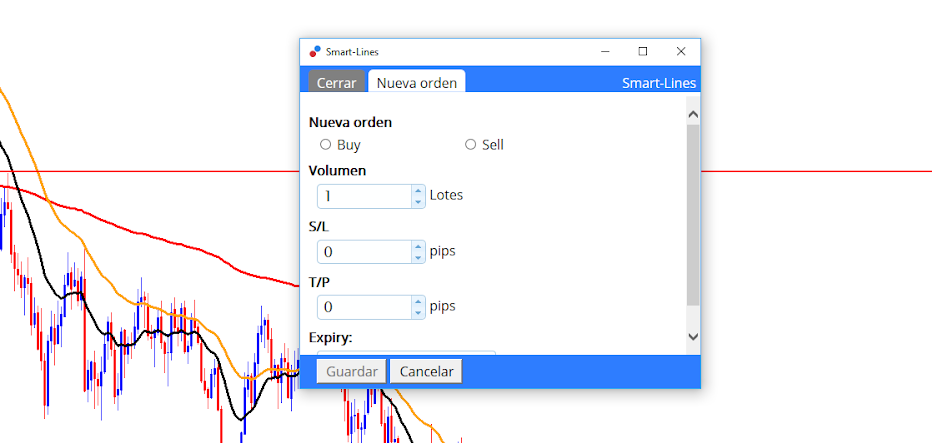This screenshot has width=932, height=443.
Task: Focus the S/L pips input field
Action: 365,252
